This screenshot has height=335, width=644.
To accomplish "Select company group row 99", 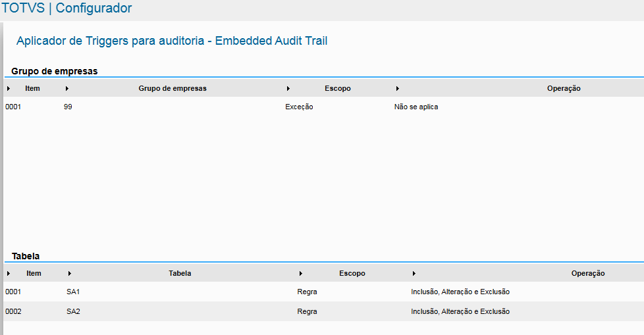I will [68, 107].
